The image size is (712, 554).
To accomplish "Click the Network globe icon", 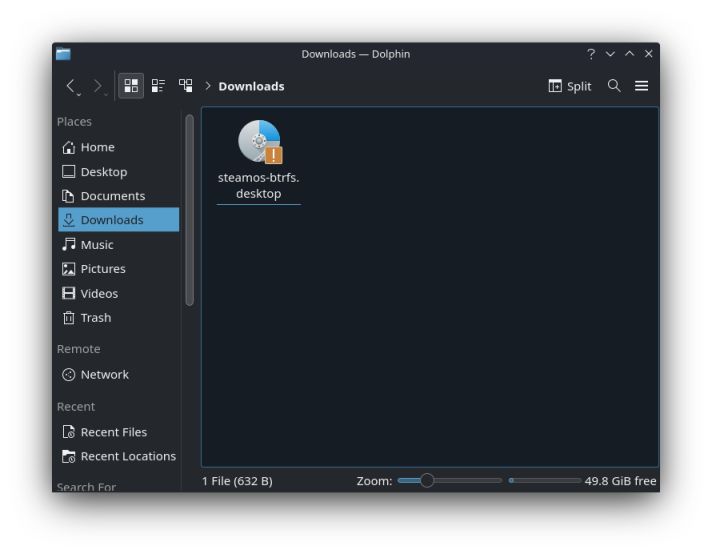I will pyautogui.click(x=69, y=375).
